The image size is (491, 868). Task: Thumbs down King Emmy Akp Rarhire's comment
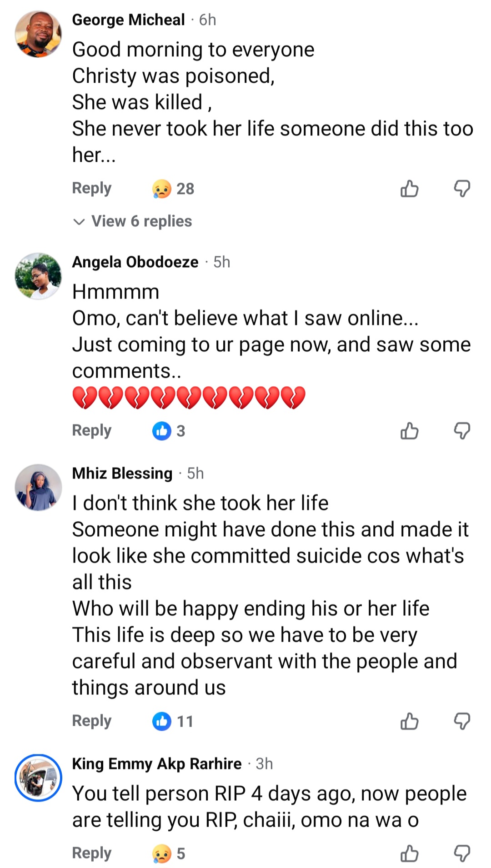click(462, 853)
